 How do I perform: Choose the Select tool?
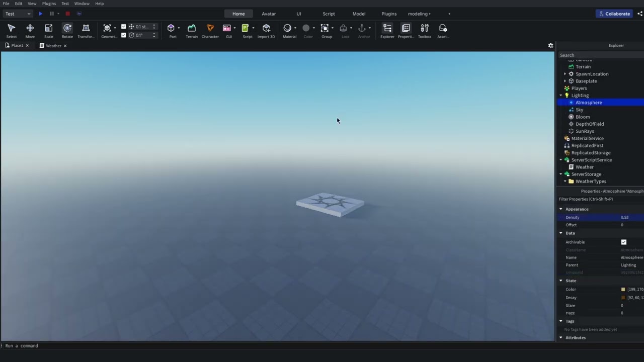click(11, 31)
